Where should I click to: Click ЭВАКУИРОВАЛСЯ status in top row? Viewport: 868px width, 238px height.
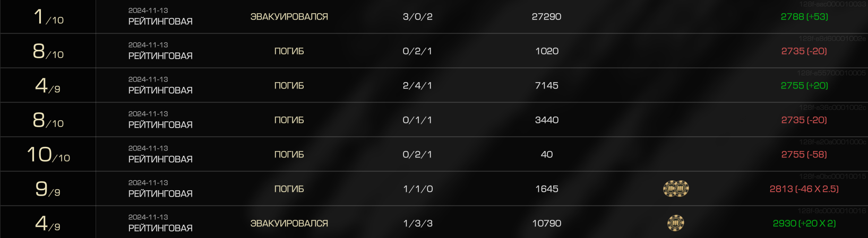pyautogui.click(x=289, y=16)
